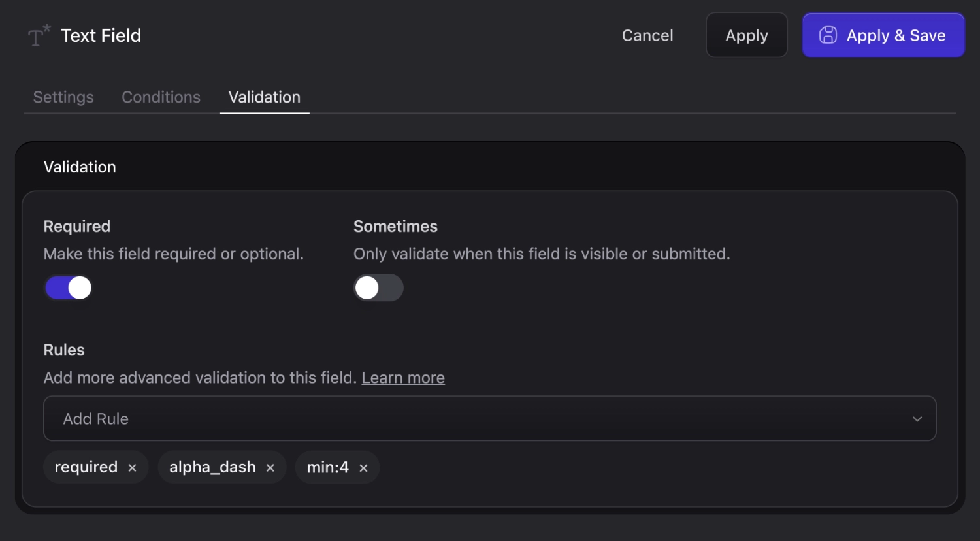Remove the min:4 rule with its x icon
This screenshot has height=541, width=980.
click(364, 467)
